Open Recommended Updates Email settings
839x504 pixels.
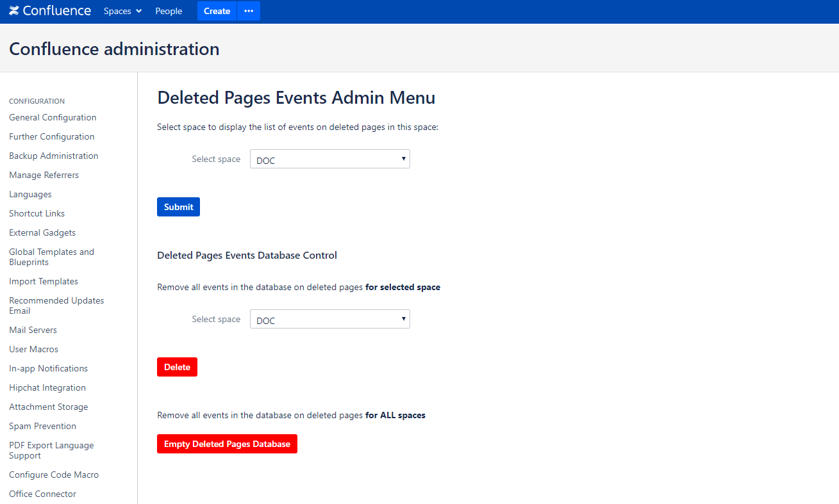click(56, 305)
